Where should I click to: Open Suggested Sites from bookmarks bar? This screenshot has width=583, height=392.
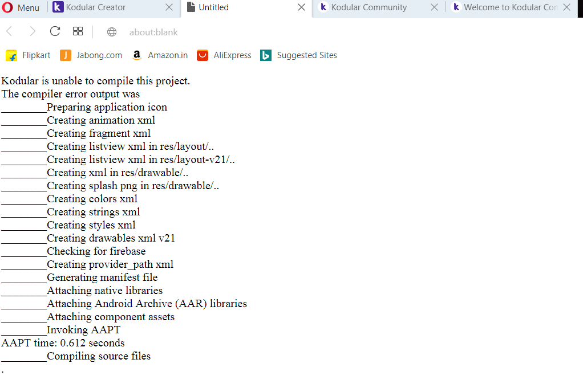[x=307, y=55]
